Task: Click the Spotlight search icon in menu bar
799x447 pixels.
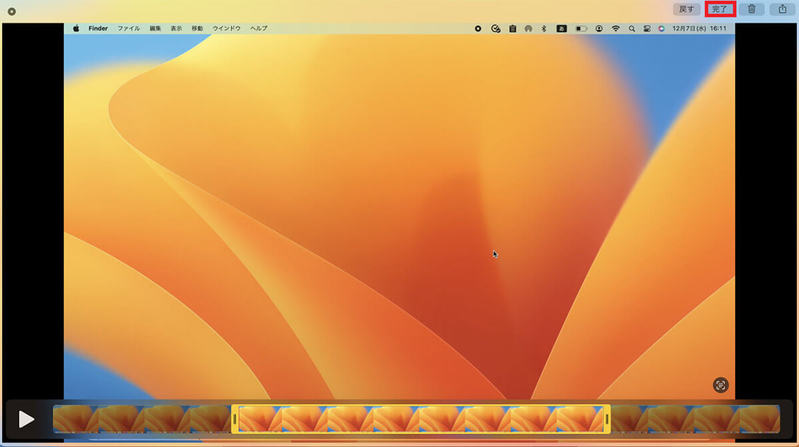Action: coord(632,29)
